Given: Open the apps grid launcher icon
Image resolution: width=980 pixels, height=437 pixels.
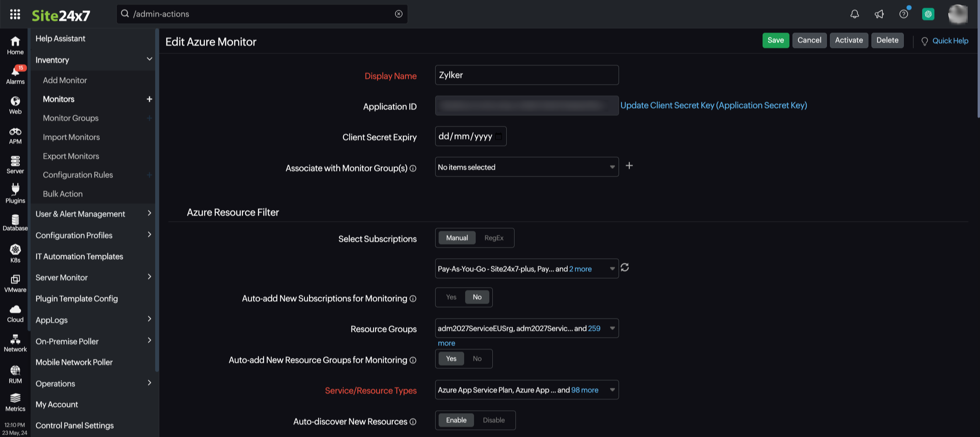Looking at the screenshot, I should click(x=15, y=14).
